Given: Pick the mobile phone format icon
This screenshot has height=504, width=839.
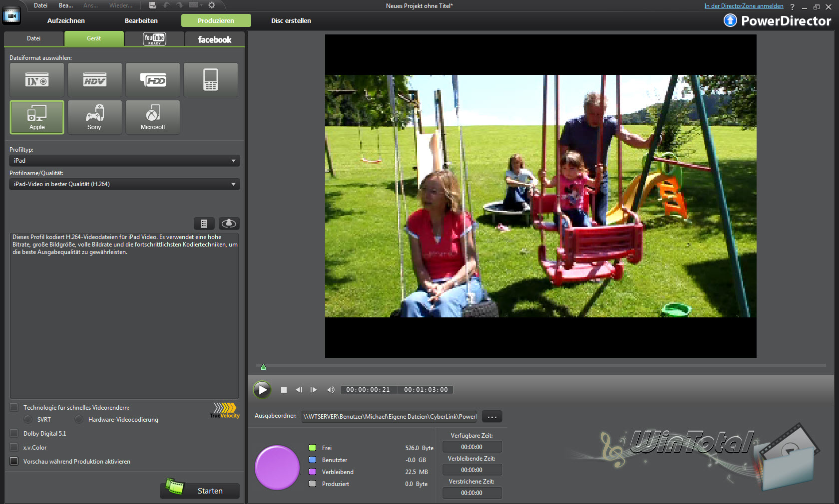Looking at the screenshot, I should pos(211,80).
